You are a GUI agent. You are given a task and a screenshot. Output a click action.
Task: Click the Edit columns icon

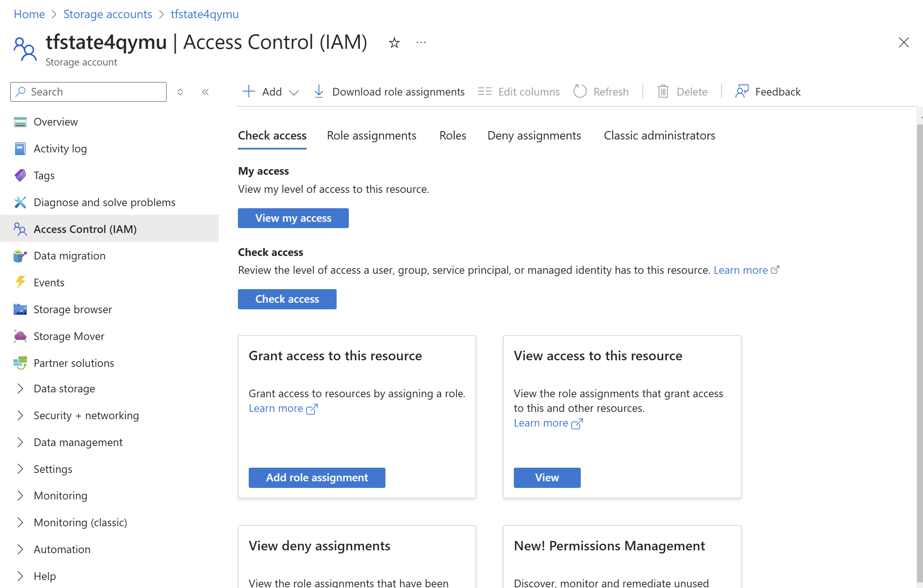485,92
